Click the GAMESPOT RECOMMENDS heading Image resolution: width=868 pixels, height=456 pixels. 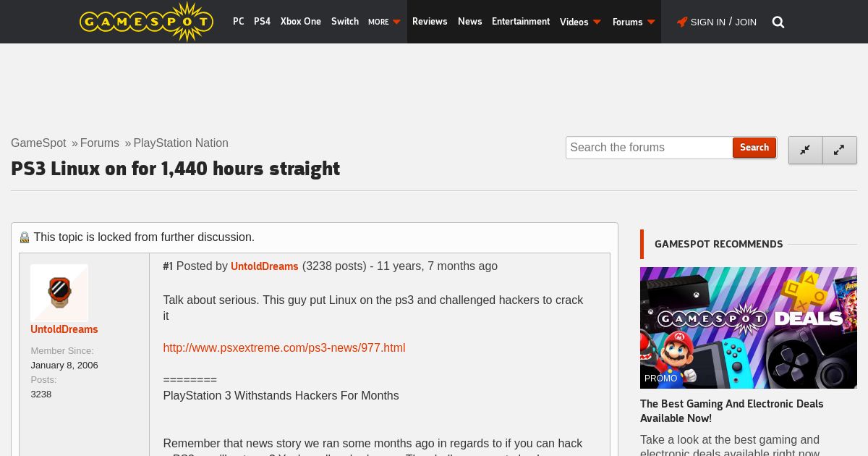(x=719, y=245)
